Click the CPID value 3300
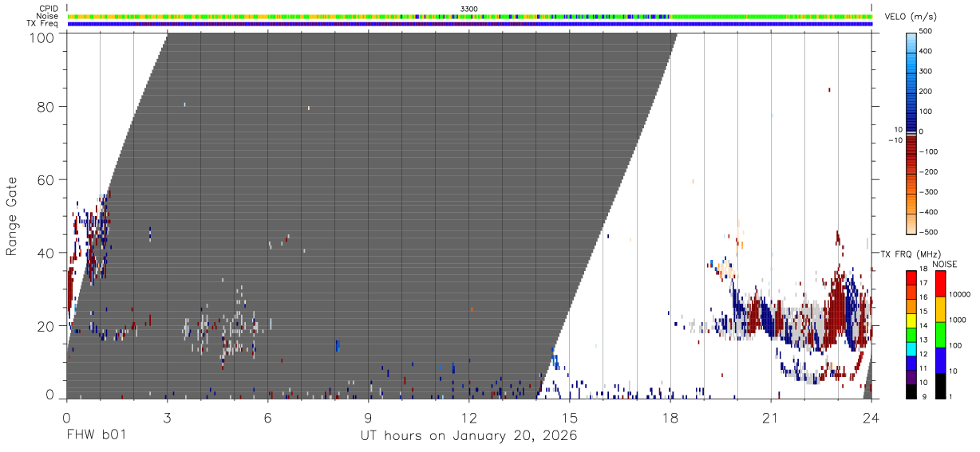980x452 pixels. pos(469,9)
